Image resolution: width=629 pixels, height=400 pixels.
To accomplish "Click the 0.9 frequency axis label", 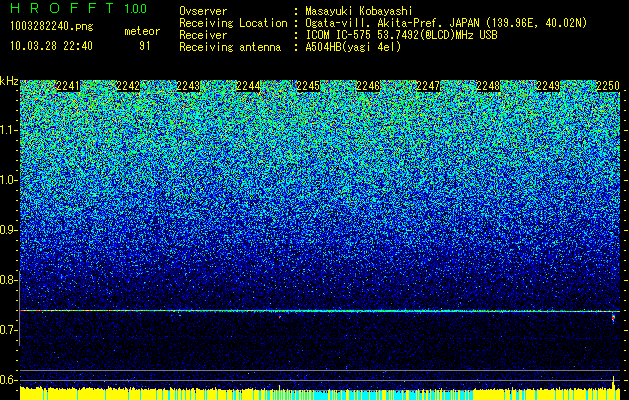I will (8, 230).
